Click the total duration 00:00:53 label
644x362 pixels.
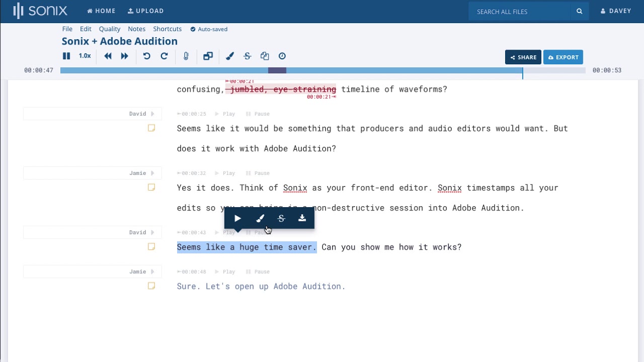[607, 70]
